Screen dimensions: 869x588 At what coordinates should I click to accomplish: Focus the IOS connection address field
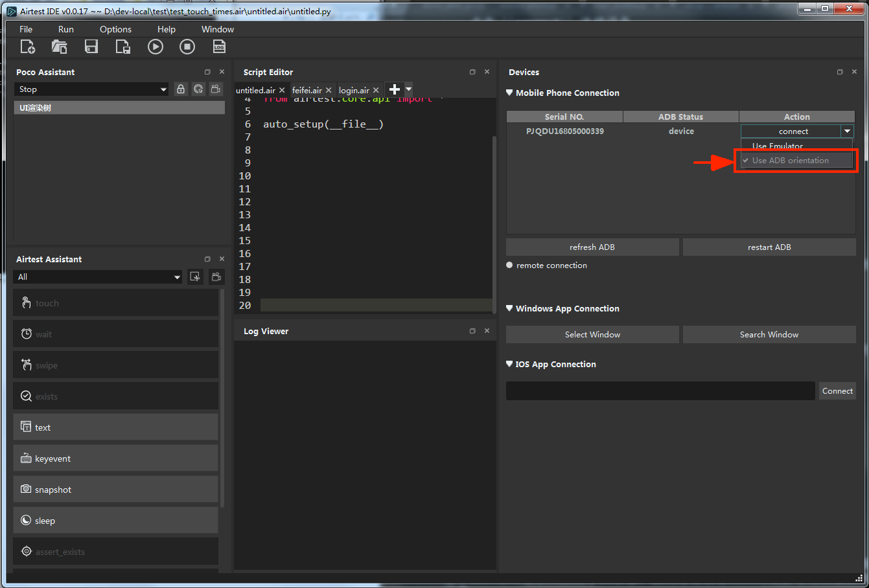pos(660,390)
